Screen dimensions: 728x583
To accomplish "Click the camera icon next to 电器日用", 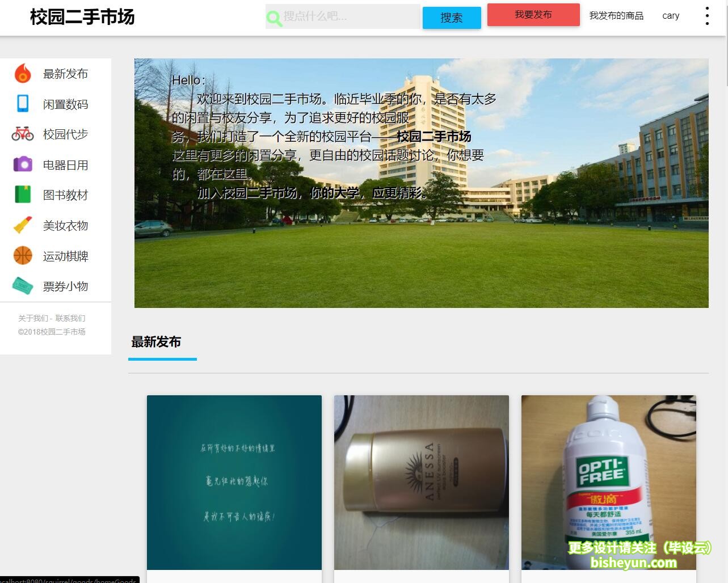I will [23, 164].
